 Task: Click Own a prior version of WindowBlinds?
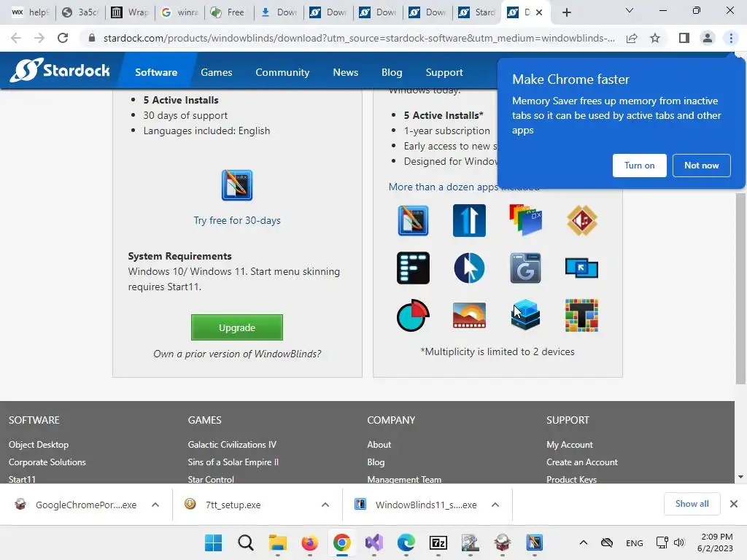point(237,354)
